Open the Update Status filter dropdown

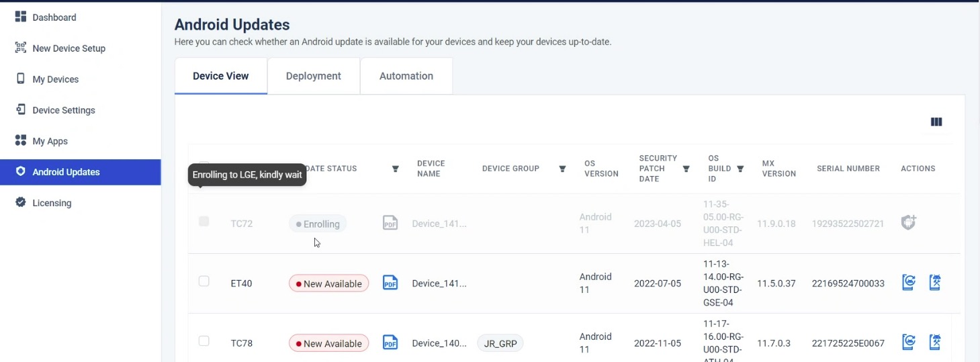(x=396, y=169)
